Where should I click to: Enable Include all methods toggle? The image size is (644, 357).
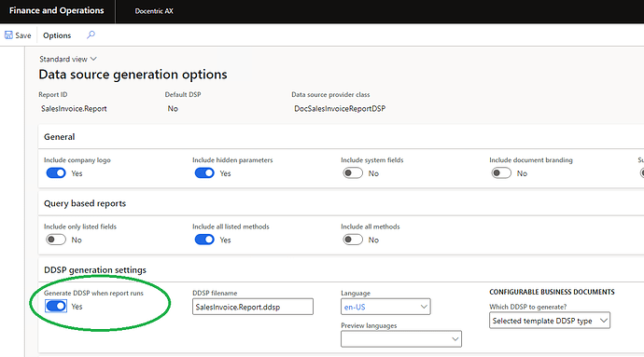click(353, 240)
